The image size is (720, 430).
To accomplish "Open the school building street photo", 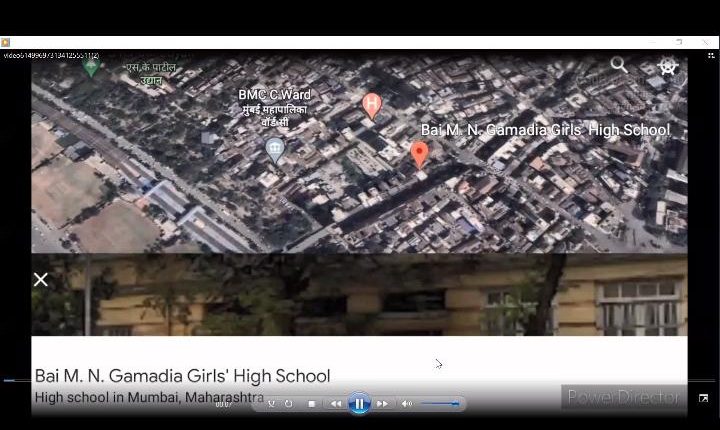I will [x=359, y=294].
